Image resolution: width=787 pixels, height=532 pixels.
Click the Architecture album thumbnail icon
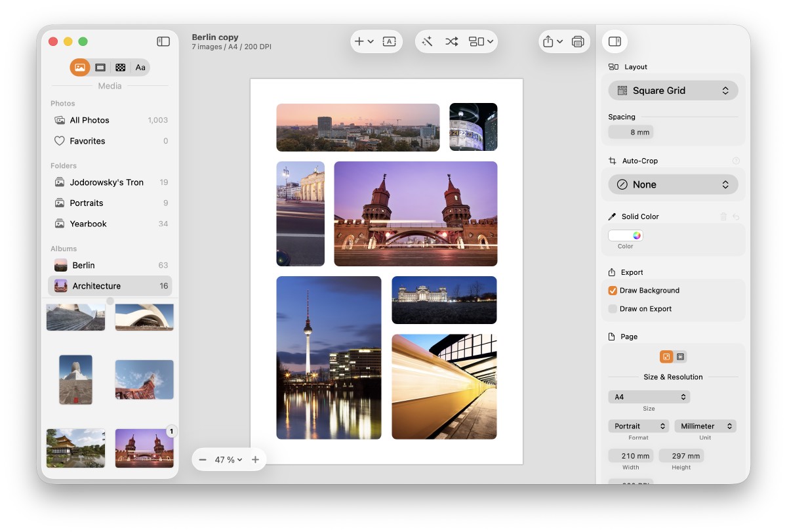[x=60, y=286]
